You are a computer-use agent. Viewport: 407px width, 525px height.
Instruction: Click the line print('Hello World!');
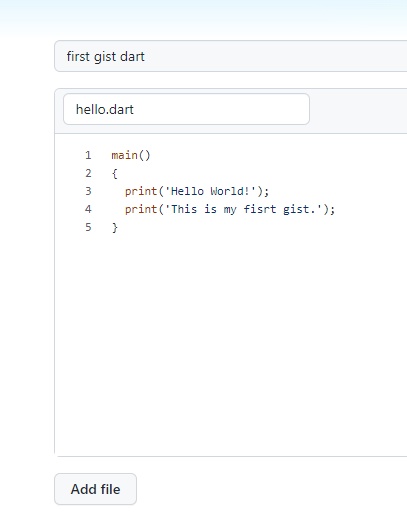tap(197, 191)
